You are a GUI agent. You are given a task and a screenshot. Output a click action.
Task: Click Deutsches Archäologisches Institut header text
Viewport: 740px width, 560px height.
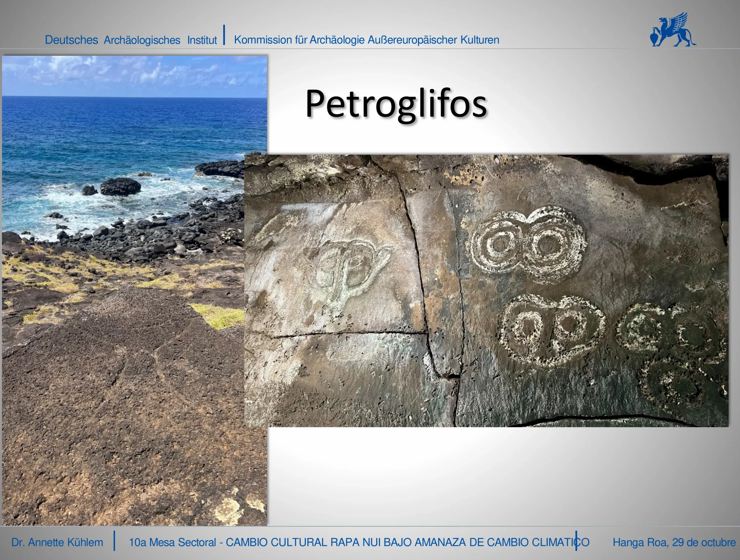[x=130, y=40]
